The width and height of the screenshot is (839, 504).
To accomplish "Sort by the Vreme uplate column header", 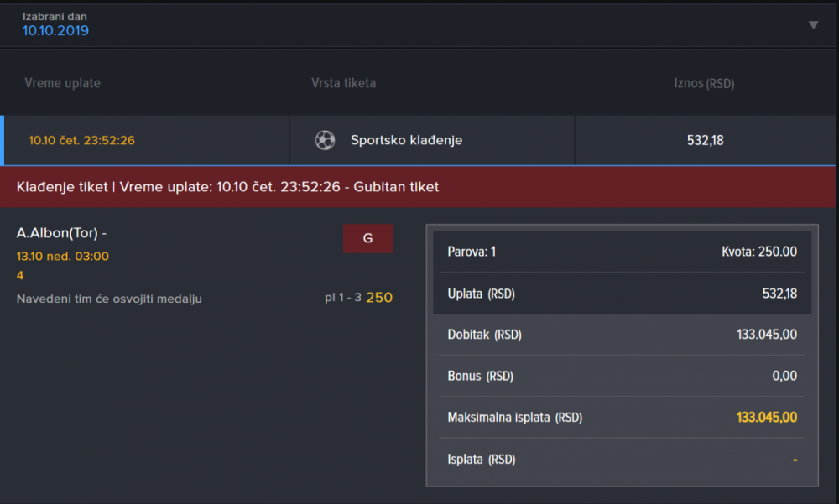I will pos(63,83).
